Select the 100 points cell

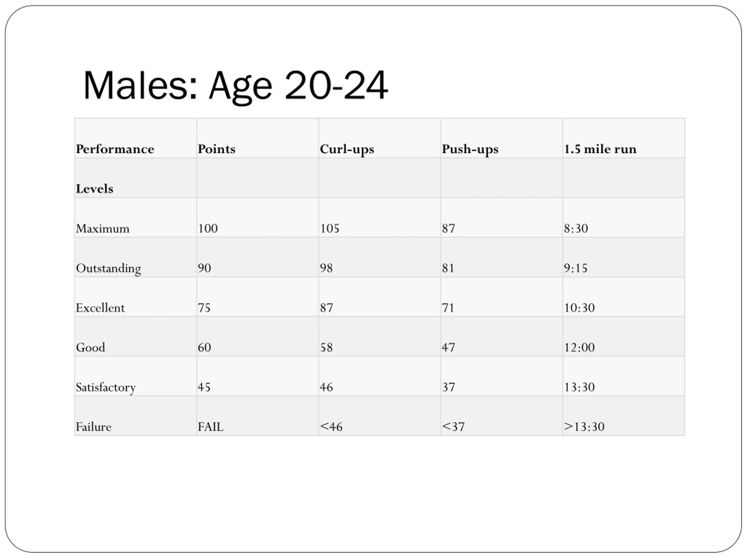(208, 229)
